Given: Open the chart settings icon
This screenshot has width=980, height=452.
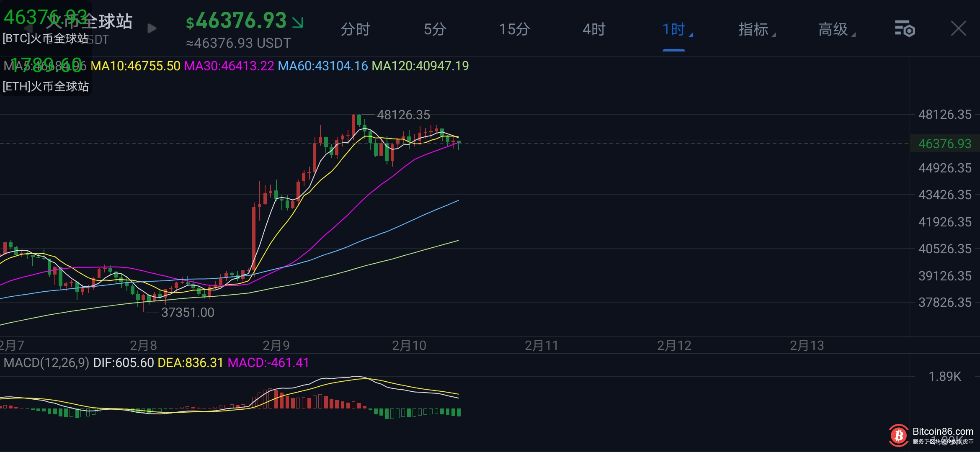Looking at the screenshot, I should (905, 29).
